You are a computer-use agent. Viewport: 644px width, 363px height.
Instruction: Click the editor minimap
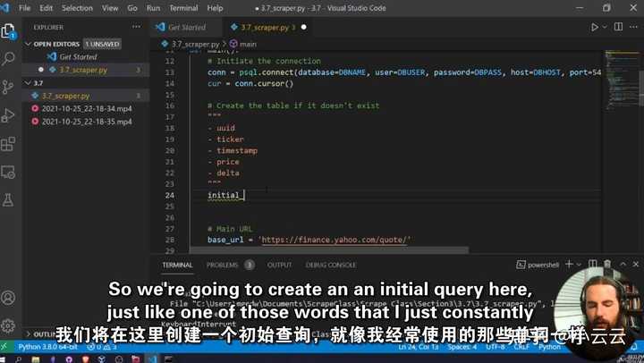point(622,80)
